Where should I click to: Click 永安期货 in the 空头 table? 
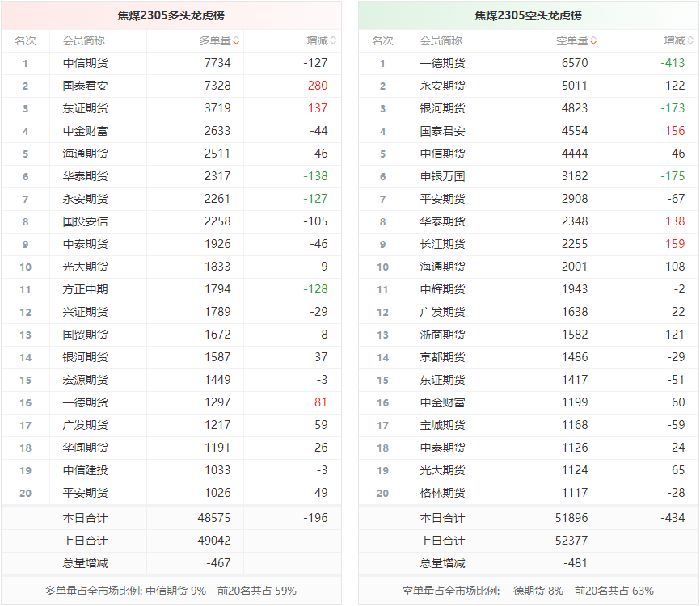(x=442, y=86)
